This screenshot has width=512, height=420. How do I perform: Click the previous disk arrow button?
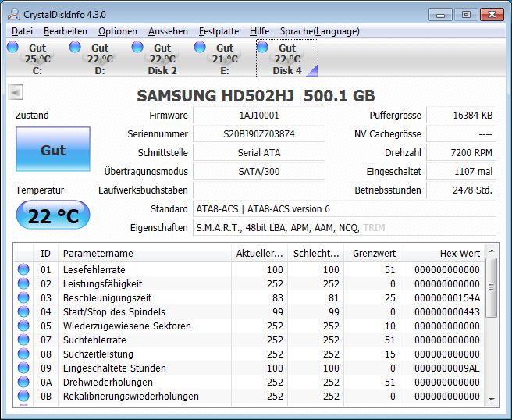click(x=16, y=92)
